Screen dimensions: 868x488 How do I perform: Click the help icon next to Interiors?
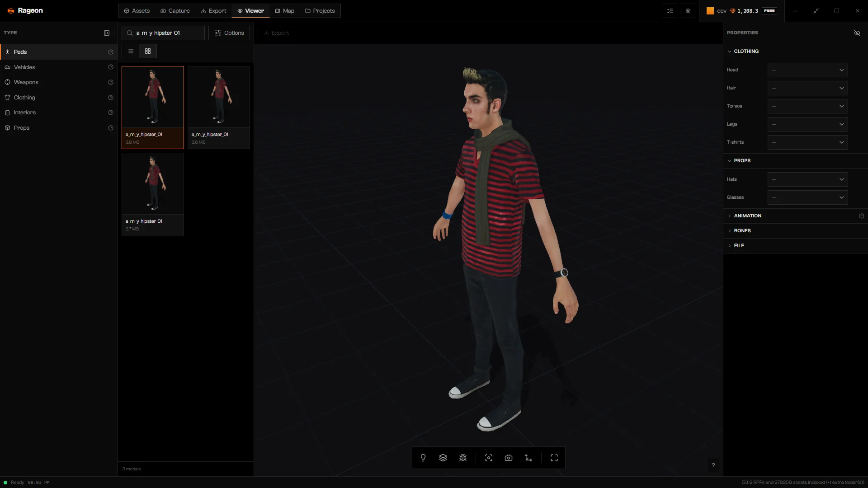coord(111,113)
